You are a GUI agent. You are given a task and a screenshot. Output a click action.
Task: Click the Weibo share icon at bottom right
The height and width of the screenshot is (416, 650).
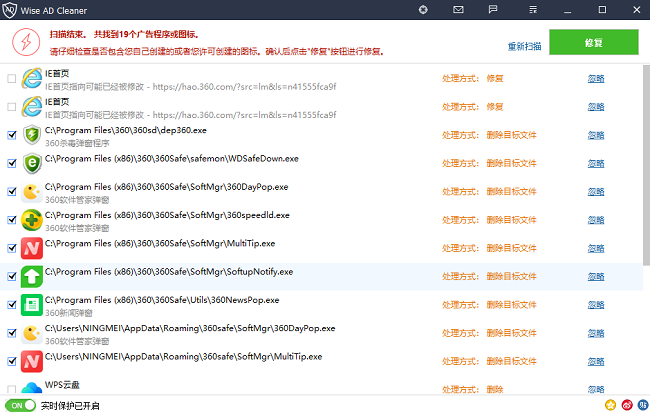pos(625,406)
